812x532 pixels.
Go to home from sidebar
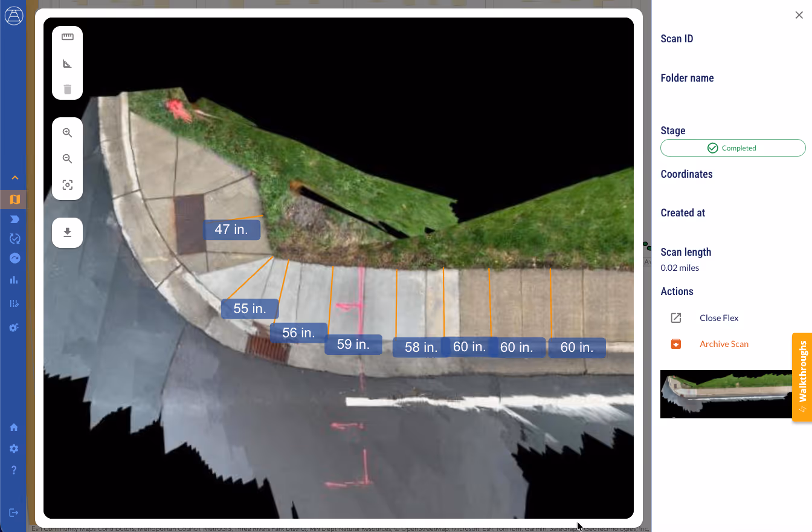coord(14,427)
